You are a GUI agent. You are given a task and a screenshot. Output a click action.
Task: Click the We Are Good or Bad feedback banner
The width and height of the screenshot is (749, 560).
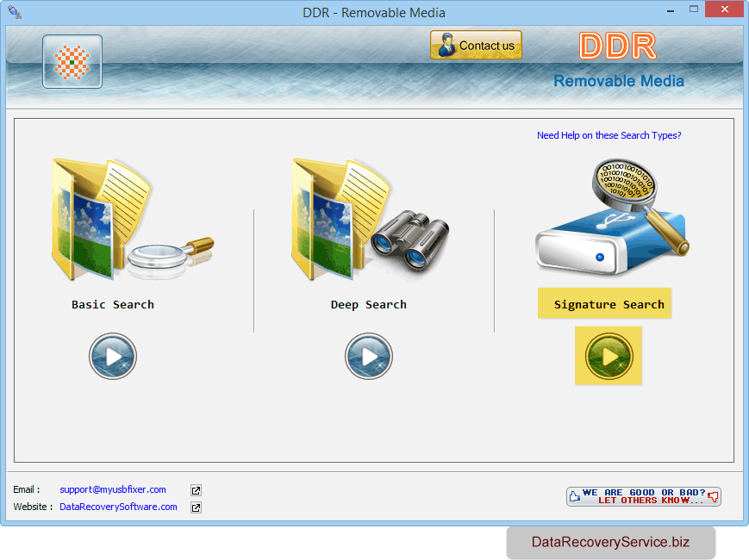[644, 496]
